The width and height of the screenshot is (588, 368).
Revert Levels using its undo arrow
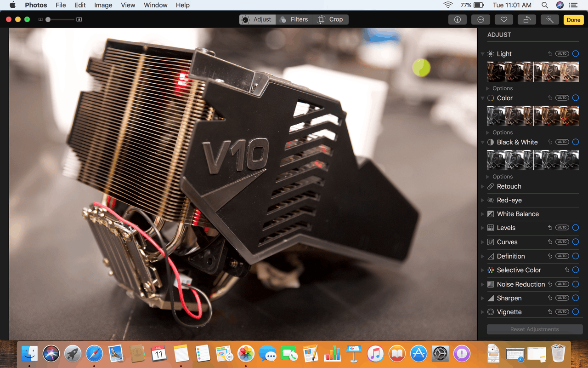coord(550,228)
